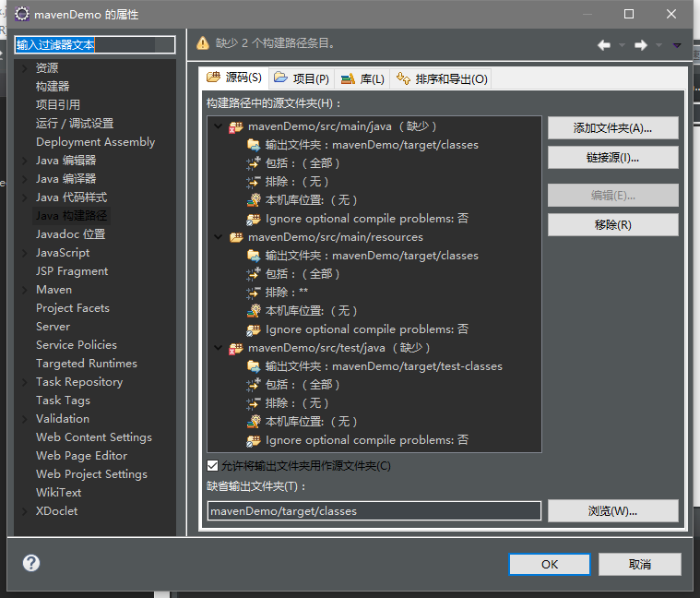The image size is (700, 598).
Task: Select Web Project Settings in the sidebar
Action: point(91,474)
